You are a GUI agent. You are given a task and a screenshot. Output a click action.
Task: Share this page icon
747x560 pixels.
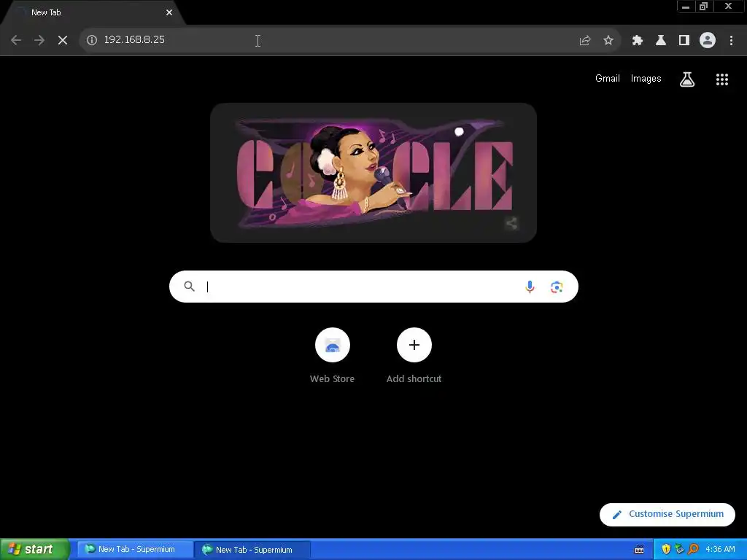click(585, 41)
